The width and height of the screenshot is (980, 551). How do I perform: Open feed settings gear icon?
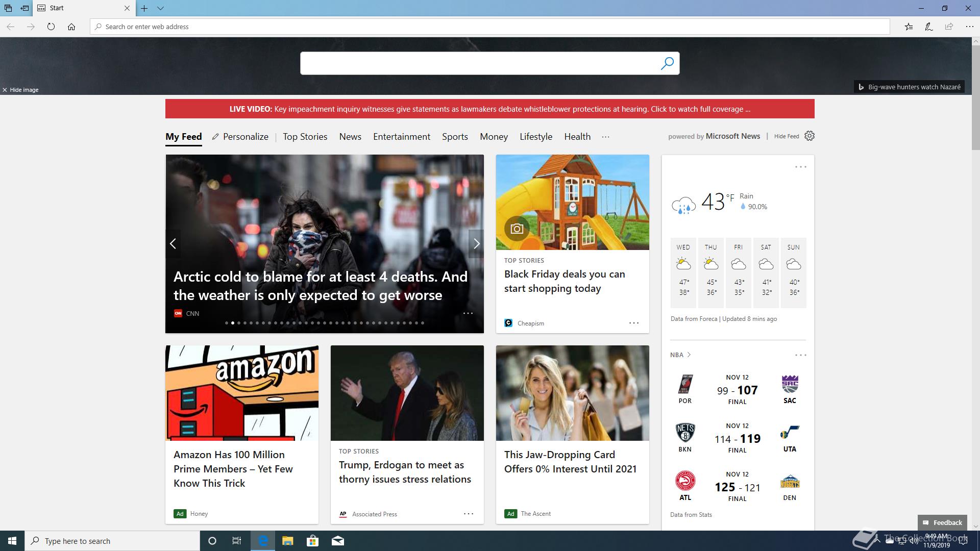[x=810, y=136]
